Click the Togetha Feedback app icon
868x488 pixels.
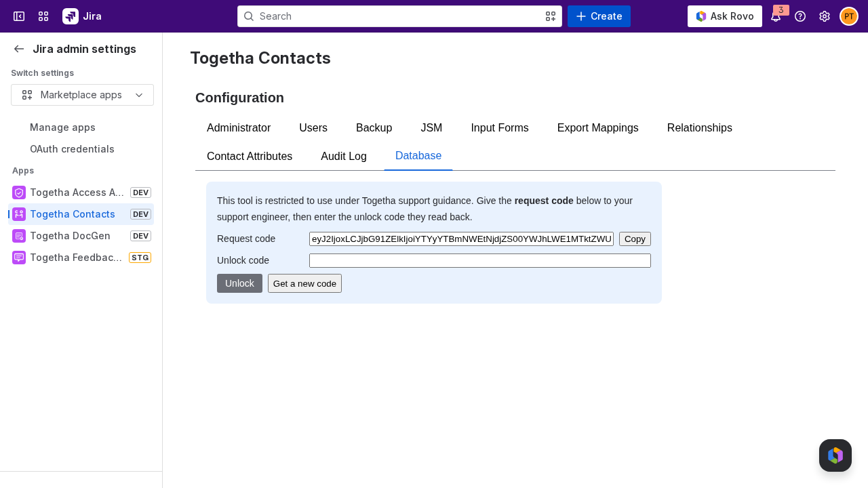[x=19, y=258]
